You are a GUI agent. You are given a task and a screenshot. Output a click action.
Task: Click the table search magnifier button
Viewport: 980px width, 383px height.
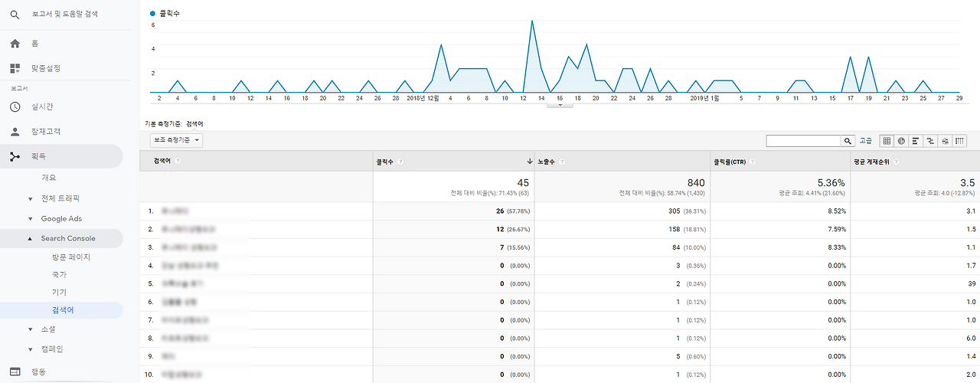[x=848, y=141]
